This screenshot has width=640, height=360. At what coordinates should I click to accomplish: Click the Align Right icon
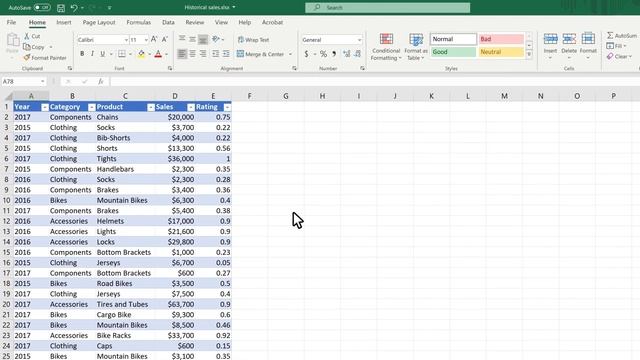[x=203, y=54]
